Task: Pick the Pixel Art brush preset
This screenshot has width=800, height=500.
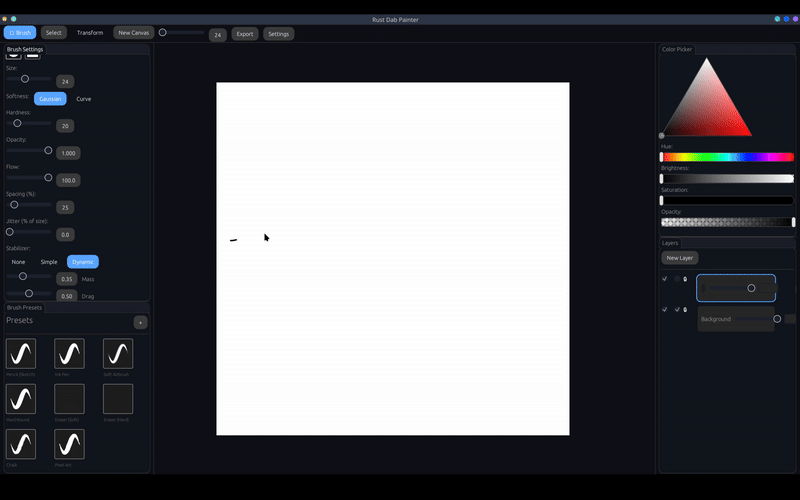Action: [69, 444]
